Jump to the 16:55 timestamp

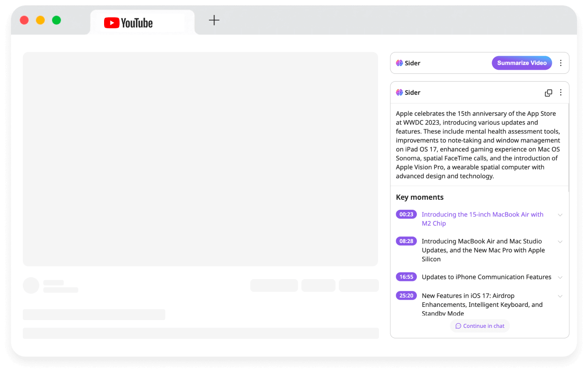[x=406, y=277]
